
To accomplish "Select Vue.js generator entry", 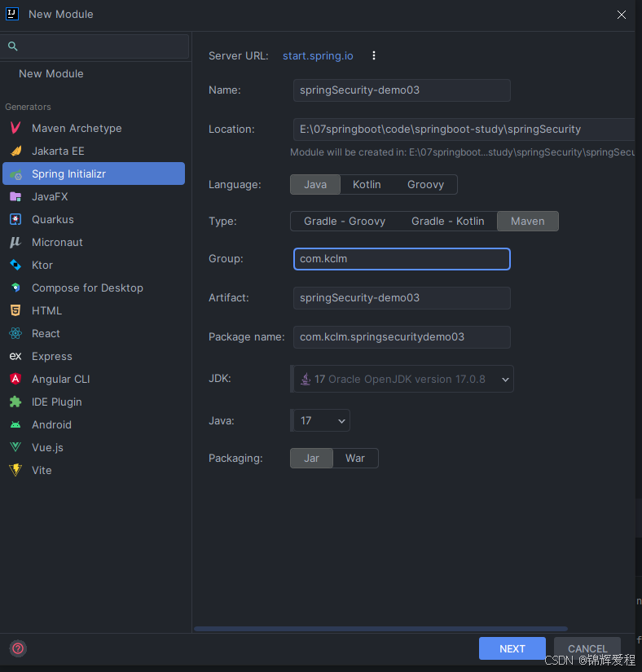I will tap(94, 447).
